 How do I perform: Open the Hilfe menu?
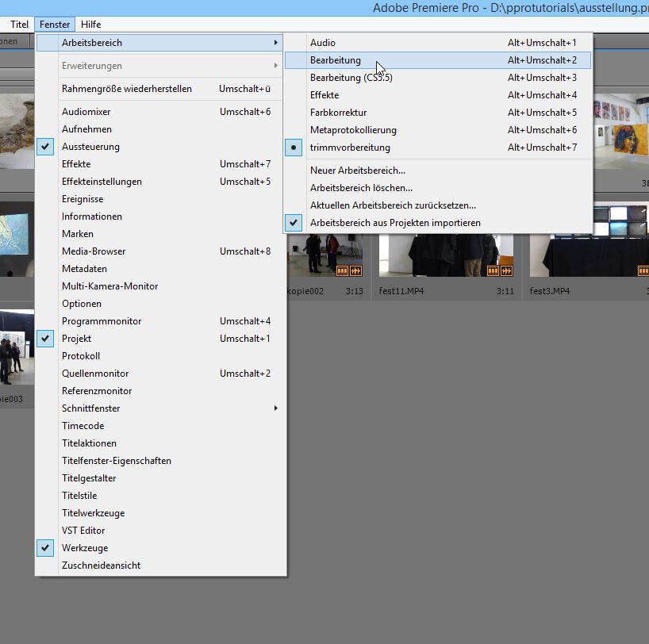pos(90,25)
